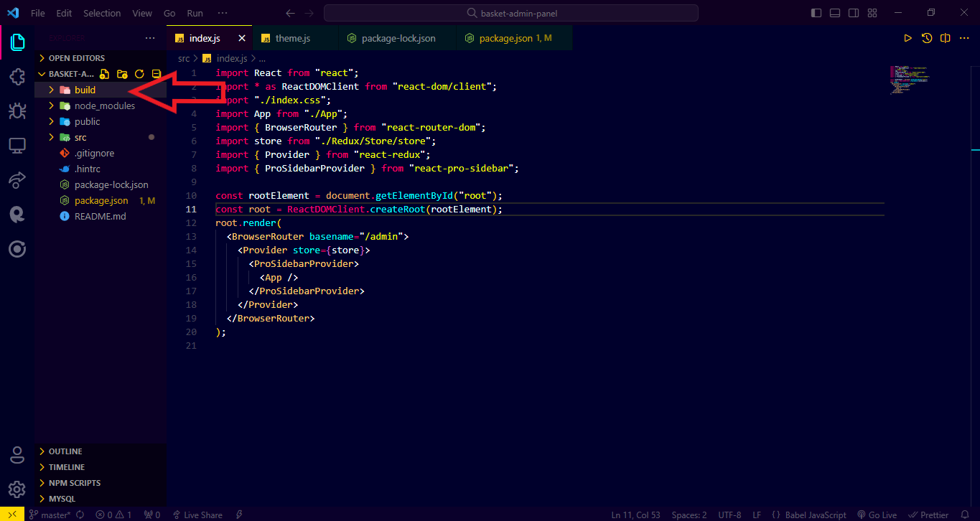This screenshot has height=521, width=980.
Task: Click Prettier in status bar
Action: point(930,515)
